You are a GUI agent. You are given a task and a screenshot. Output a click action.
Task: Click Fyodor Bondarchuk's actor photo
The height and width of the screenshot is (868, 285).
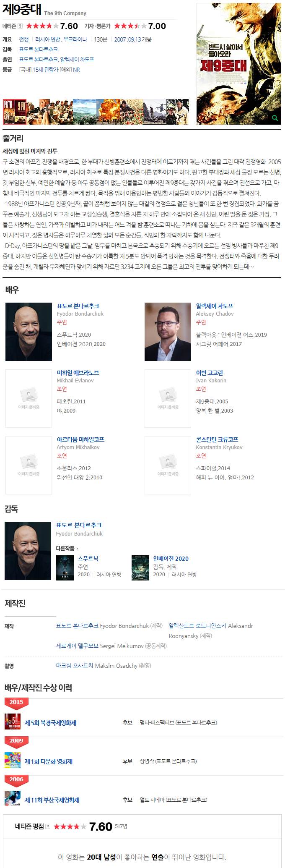click(x=28, y=332)
